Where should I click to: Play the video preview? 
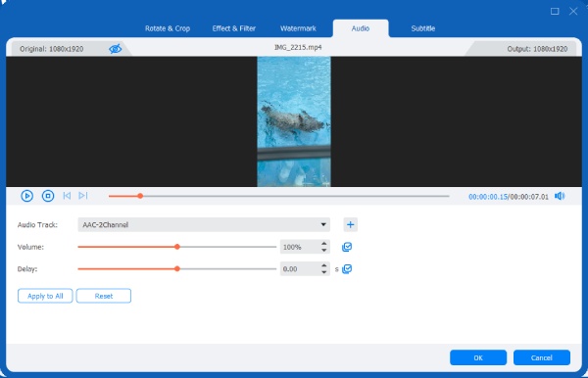(x=27, y=196)
